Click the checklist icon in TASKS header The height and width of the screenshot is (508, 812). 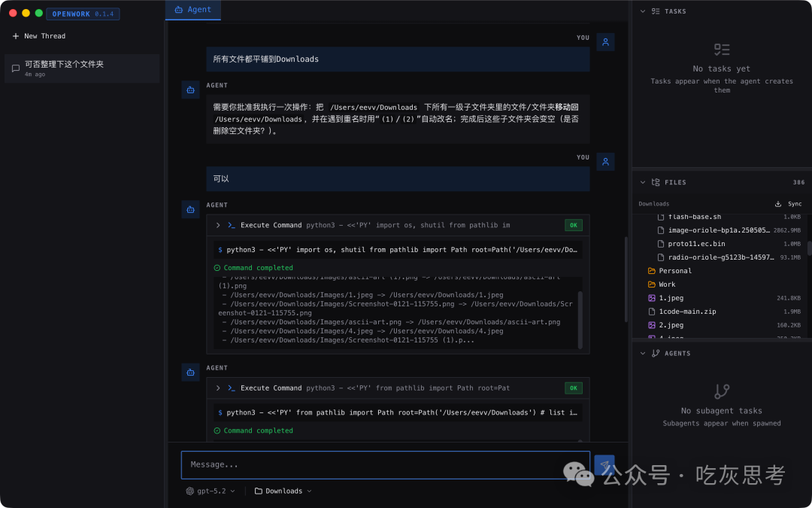pos(656,11)
